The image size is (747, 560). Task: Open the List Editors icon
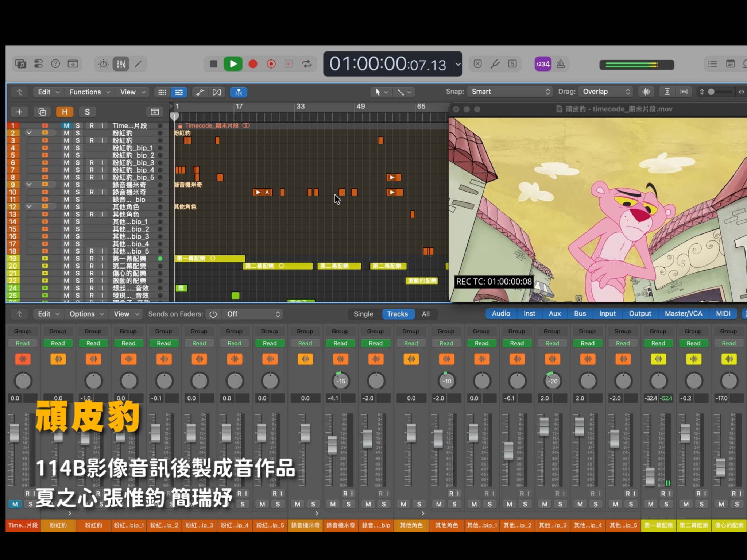[x=712, y=64]
